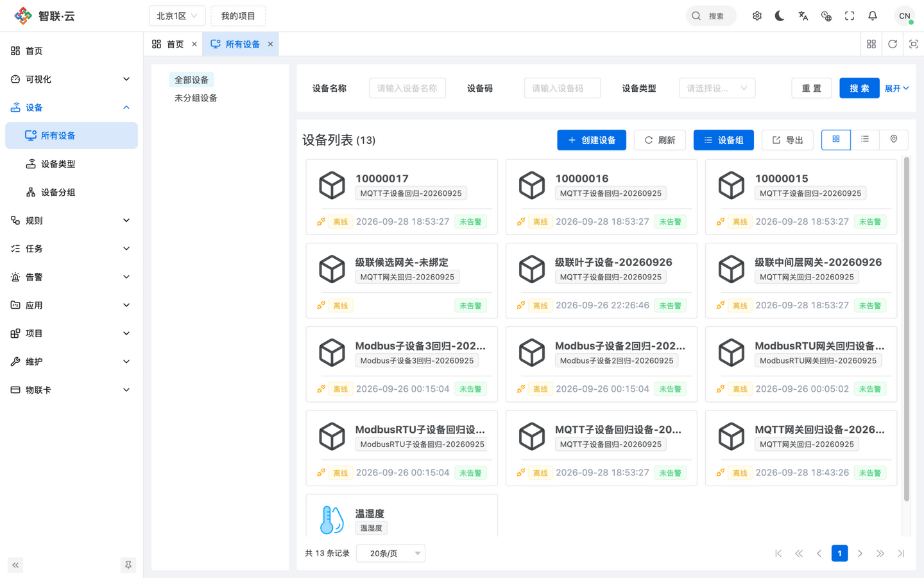Screen dimensions: 924x578
Task: Go to the last page
Action: [902, 554]
